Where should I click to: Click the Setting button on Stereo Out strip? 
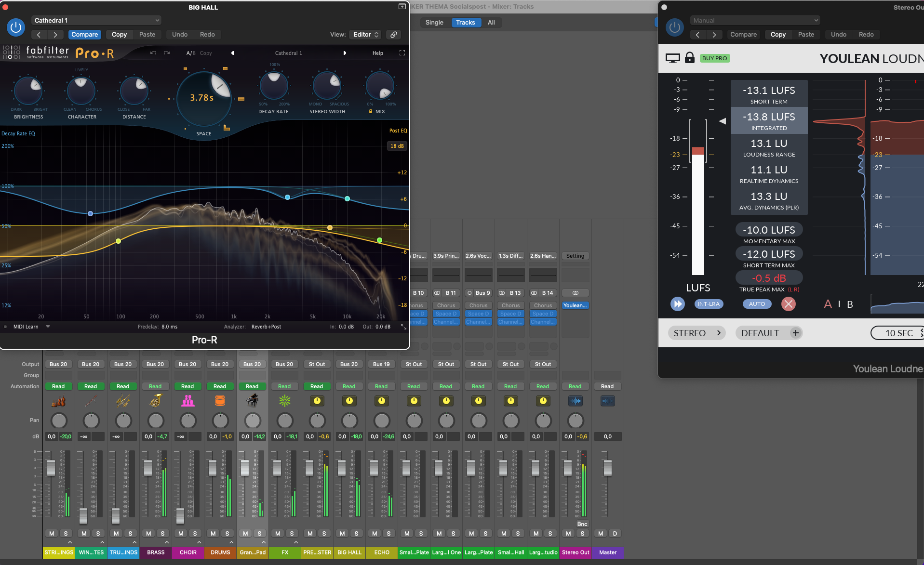(575, 256)
